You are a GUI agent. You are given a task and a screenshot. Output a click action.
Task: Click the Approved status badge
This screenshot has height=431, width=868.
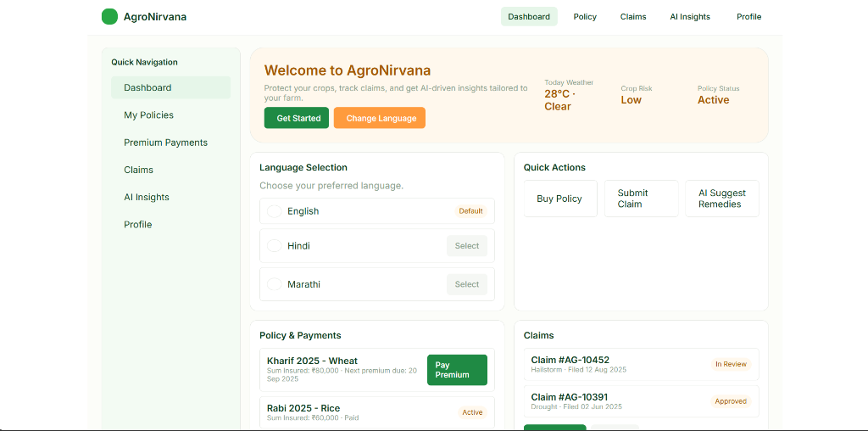(x=731, y=401)
